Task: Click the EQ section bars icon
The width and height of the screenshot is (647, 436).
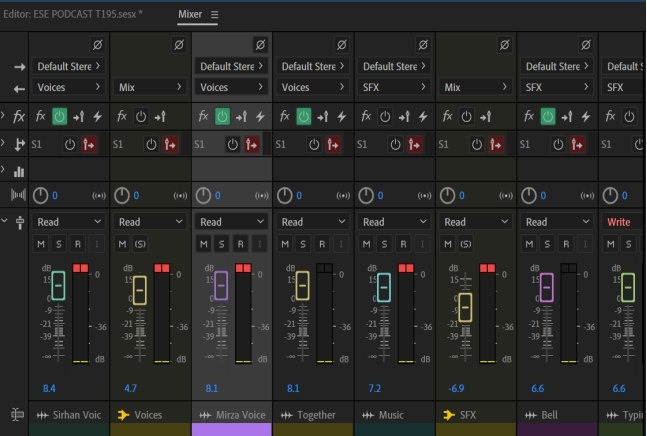Action: coord(19,172)
